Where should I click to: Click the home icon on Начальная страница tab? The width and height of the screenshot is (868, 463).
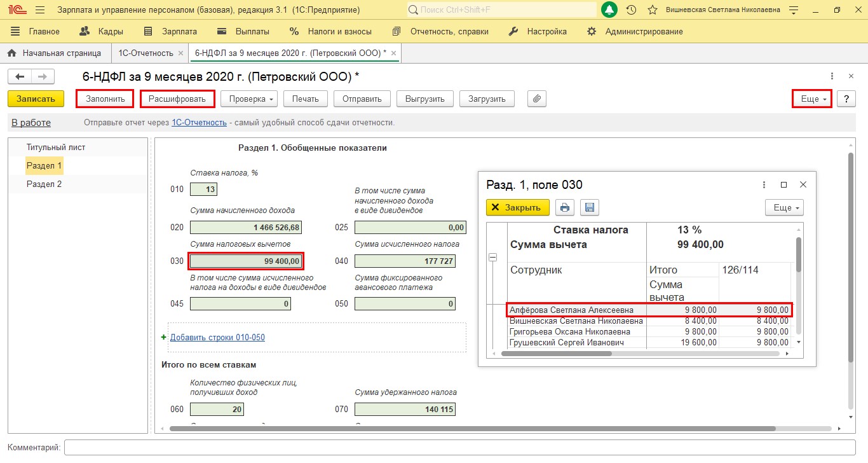click(x=11, y=53)
